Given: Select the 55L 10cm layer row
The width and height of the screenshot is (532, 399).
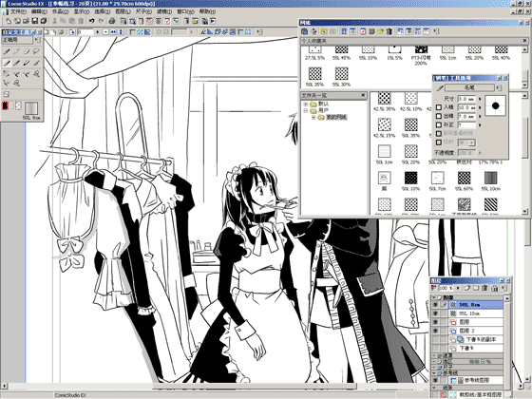Looking at the screenshot, I should tap(476, 313).
